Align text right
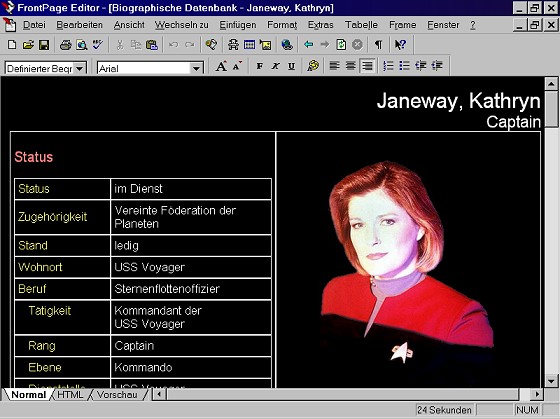The height and width of the screenshot is (419, 560). 367,66
